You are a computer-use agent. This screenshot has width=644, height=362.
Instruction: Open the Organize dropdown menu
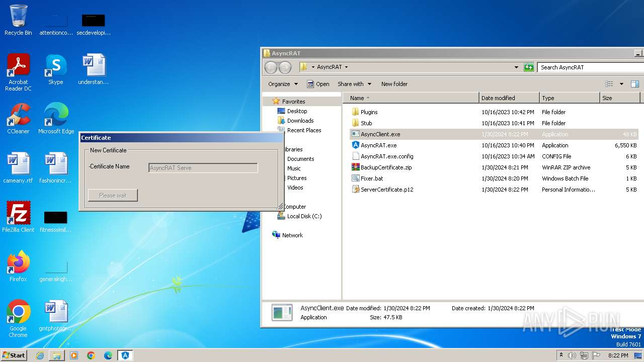point(283,84)
